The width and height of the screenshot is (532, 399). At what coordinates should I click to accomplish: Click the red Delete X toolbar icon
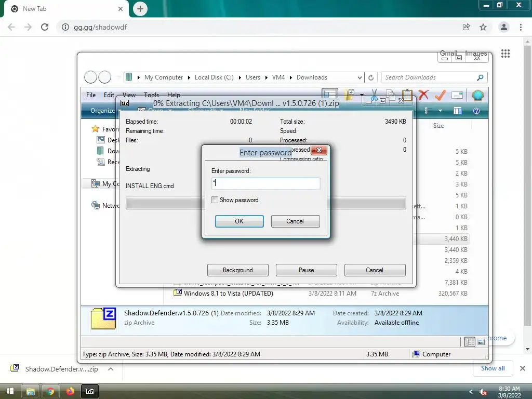(423, 95)
